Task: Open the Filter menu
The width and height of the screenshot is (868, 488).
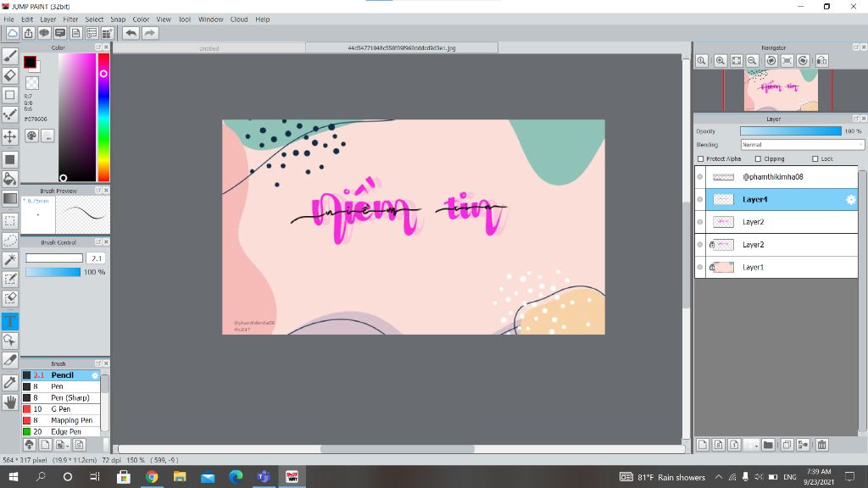Action: tap(71, 19)
